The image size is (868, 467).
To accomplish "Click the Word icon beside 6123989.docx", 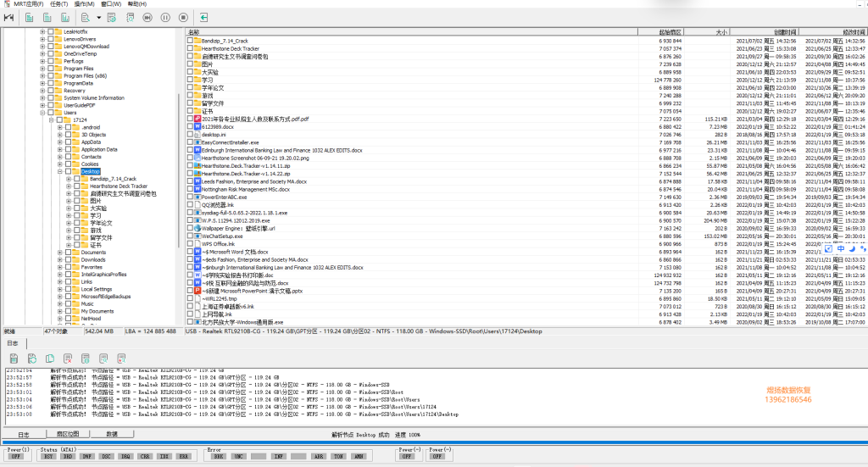I will pyautogui.click(x=197, y=127).
